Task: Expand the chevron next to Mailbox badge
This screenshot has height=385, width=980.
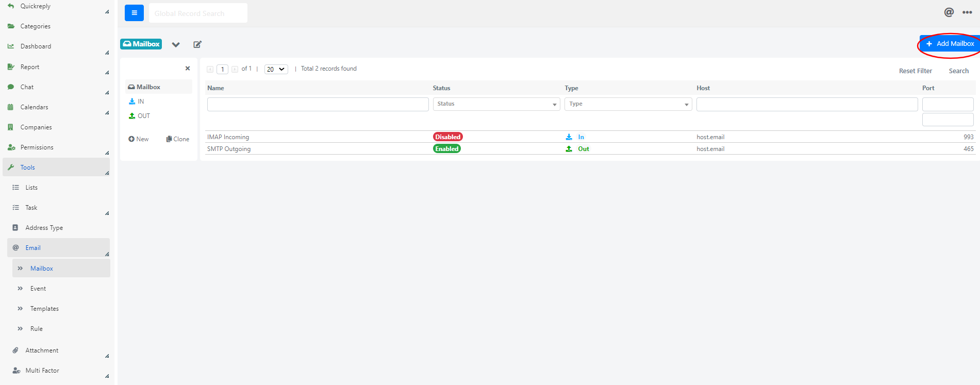Action: click(176, 44)
